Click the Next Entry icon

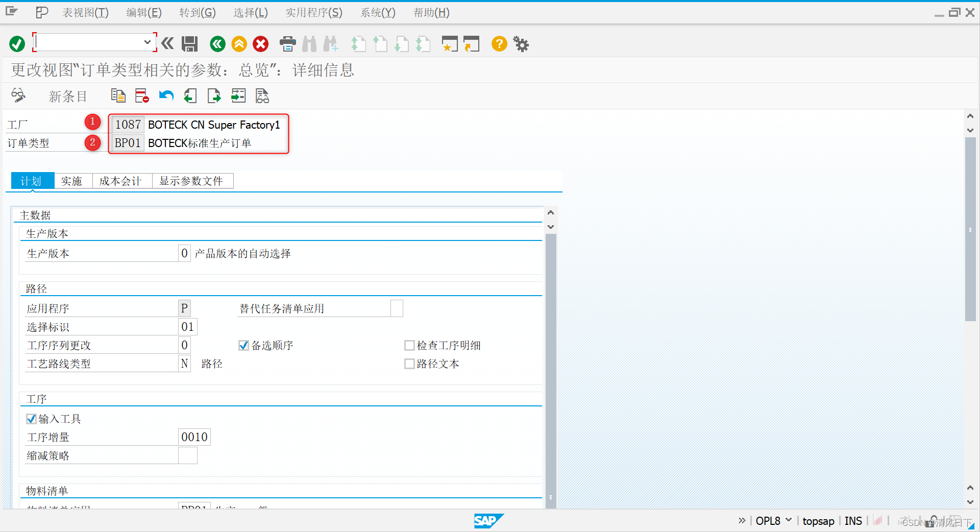214,95
